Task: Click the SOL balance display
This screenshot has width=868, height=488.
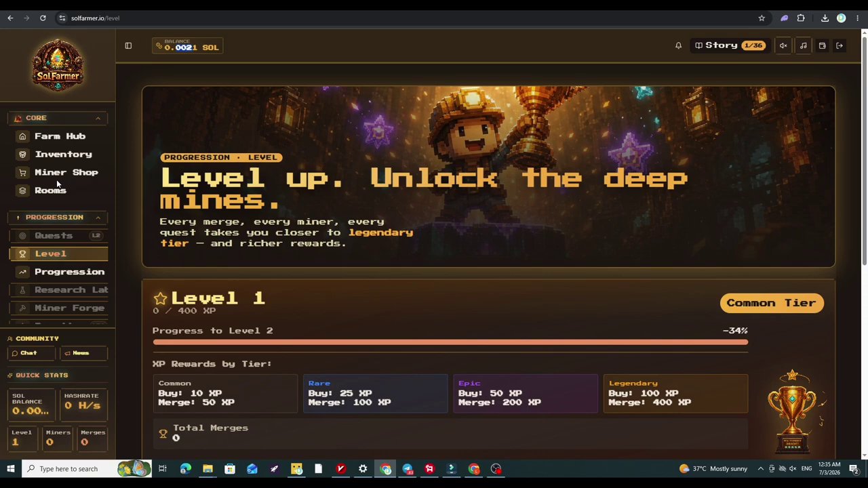Action: pyautogui.click(x=187, y=46)
